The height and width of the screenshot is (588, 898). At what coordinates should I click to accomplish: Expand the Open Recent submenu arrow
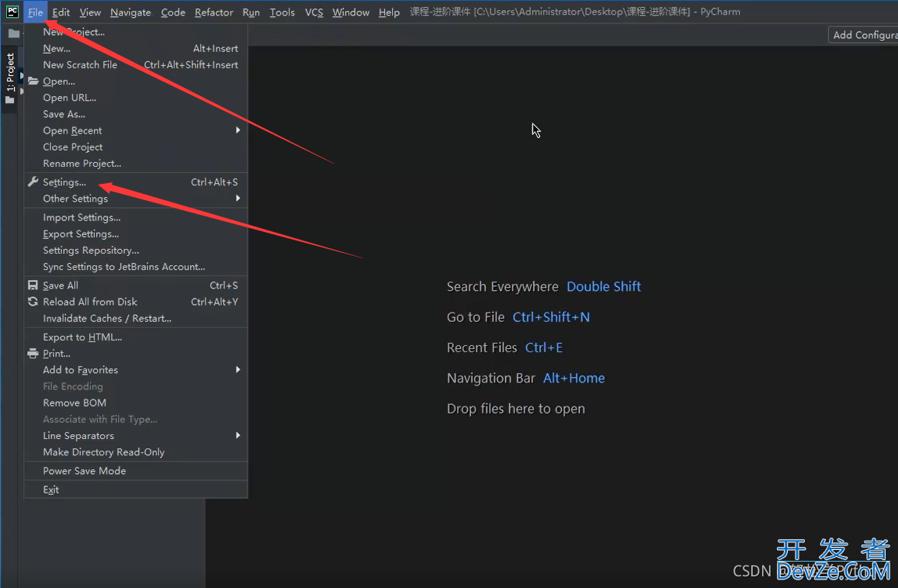238,130
